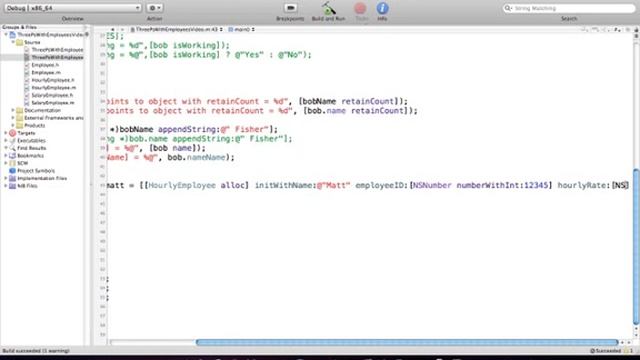Screen dimensions: 640x360
Task: Click the Executables group icon
Action: [13, 140]
